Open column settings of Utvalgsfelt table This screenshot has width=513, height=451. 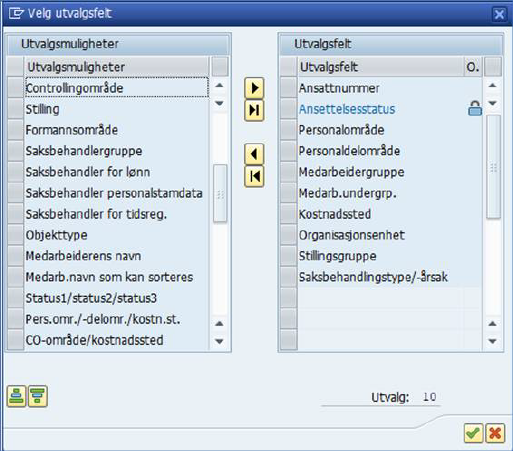pos(493,67)
